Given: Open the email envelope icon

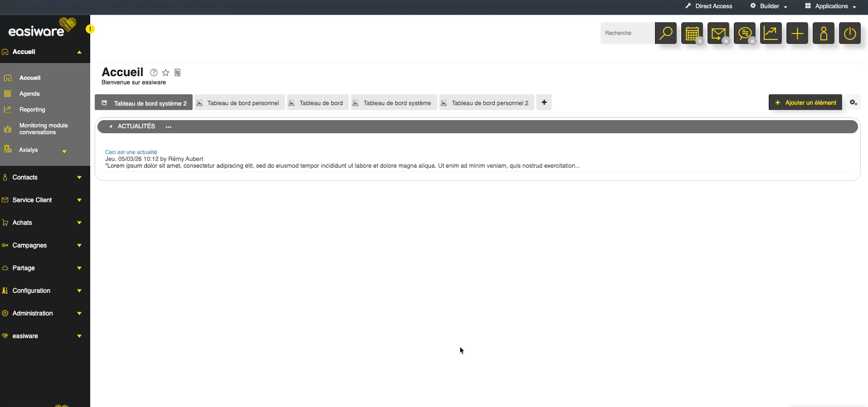Looking at the screenshot, I should [x=718, y=33].
